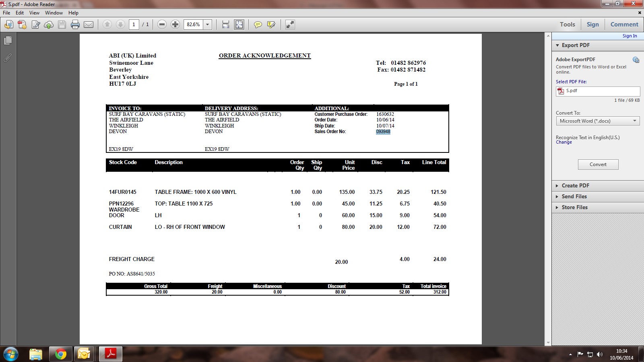644x362 pixels.
Task: Click the add text or signature toolbar icon
Action: pyautogui.click(x=35, y=25)
